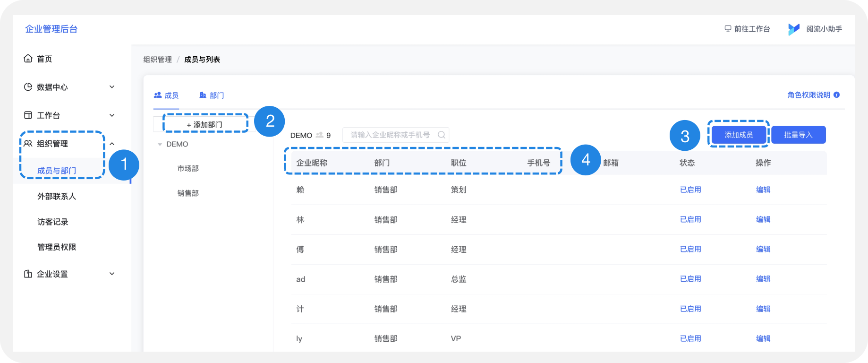This screenshot has height=363, width=868.
Task: Open 访客记录 in the sidebar
Action: [x=53, y=222]
